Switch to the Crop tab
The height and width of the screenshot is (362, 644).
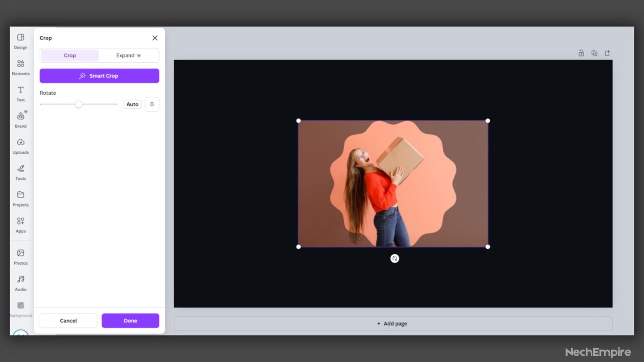(70, 55)
